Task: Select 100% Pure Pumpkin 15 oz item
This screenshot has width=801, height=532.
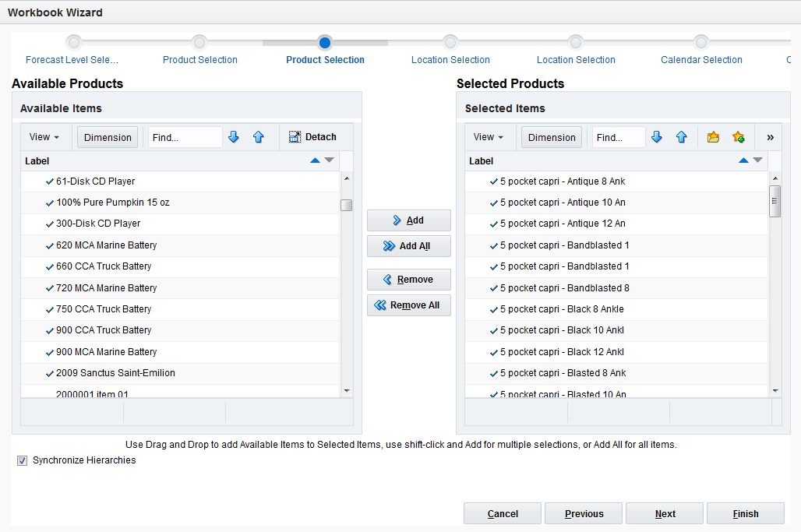Action: [x=180, y=203]
